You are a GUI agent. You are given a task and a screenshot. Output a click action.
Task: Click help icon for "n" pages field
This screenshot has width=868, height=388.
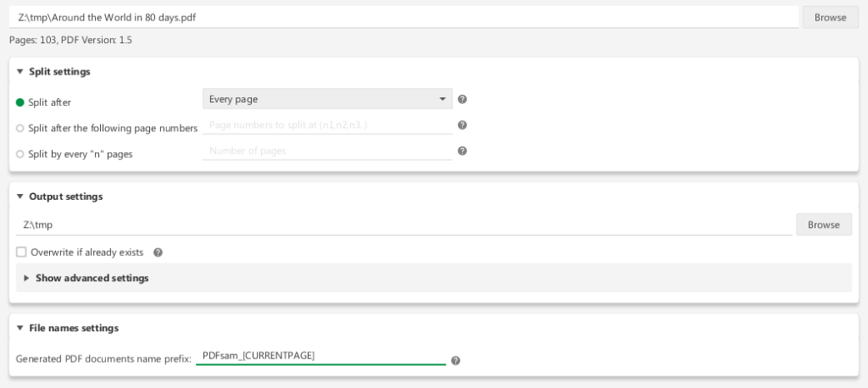point(462,152)
